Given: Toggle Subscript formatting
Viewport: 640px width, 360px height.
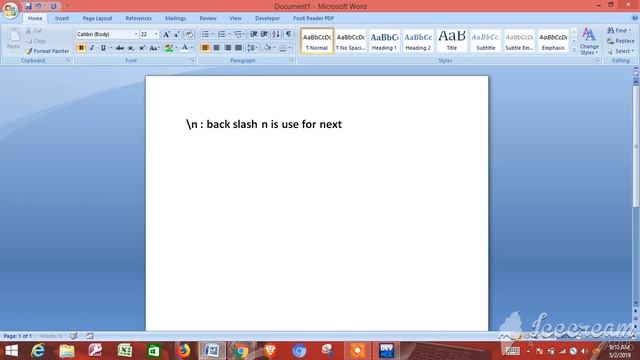Looking at the screenshot, I should tap(131, 48).
